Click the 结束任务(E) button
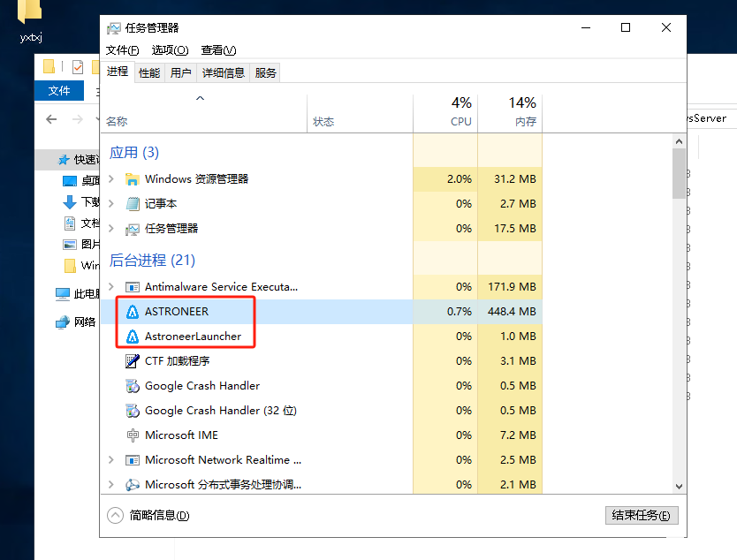This screenshot has height=560, width=737. tap(642, 515)
